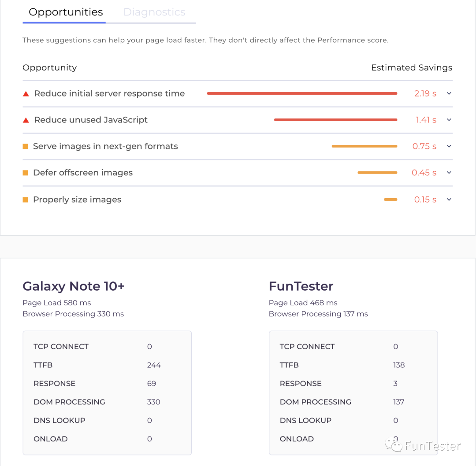Viewport: 476px width, 466px height.
Task: Select the Opportunities tab
Action: click(x=66, y=12)
